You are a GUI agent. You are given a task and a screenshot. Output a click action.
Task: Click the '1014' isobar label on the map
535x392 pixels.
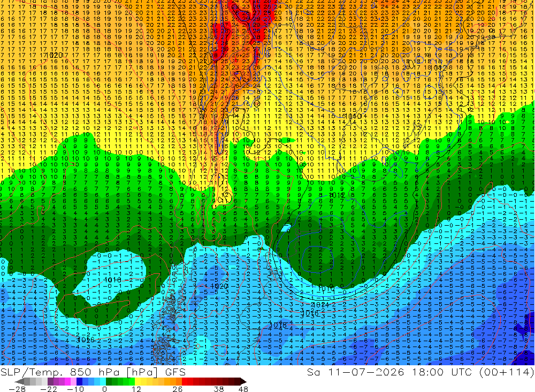(x=320, y=304)
